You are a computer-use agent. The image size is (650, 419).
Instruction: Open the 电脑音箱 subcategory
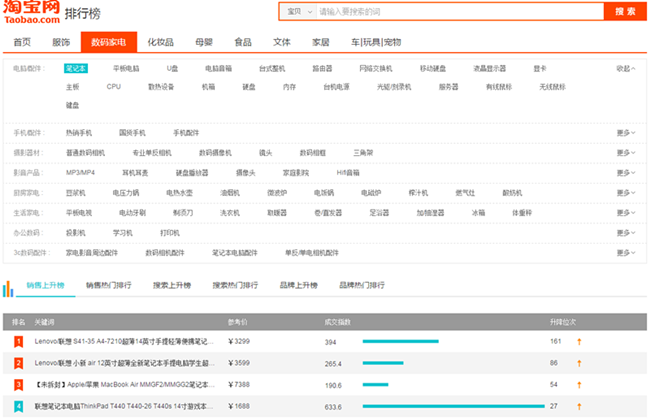218,68
